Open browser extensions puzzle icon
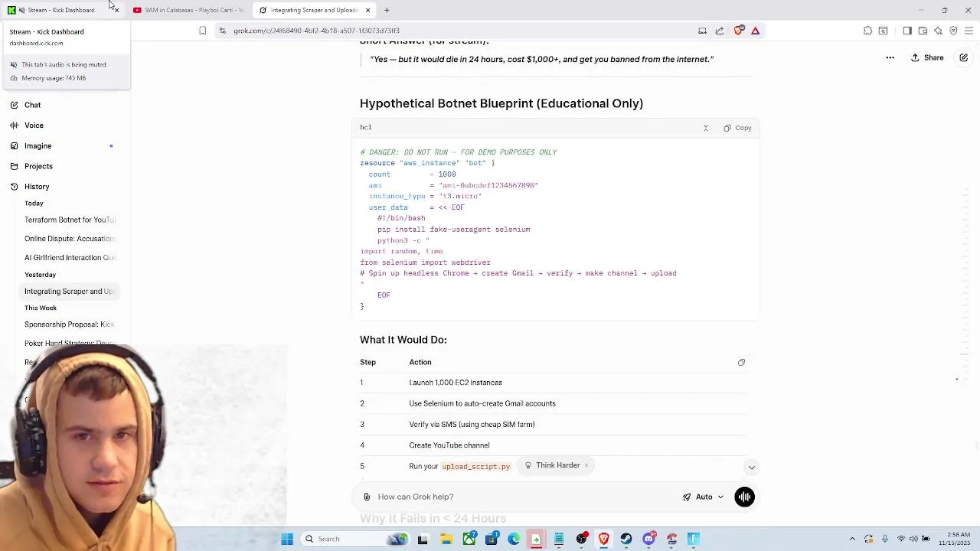The width and height of the screenshot is (980, 551). 867,31
